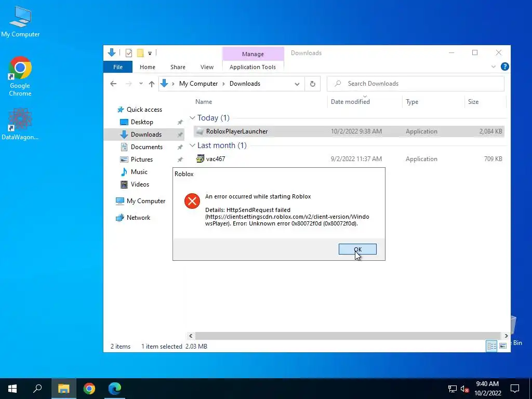
Task: Select the vac467 application file
Action: pos(349,159)
